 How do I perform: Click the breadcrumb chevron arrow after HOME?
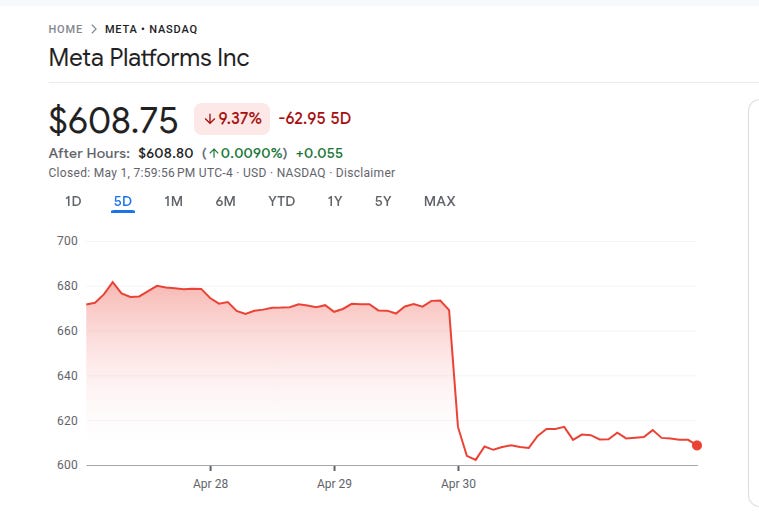point(94,29)
